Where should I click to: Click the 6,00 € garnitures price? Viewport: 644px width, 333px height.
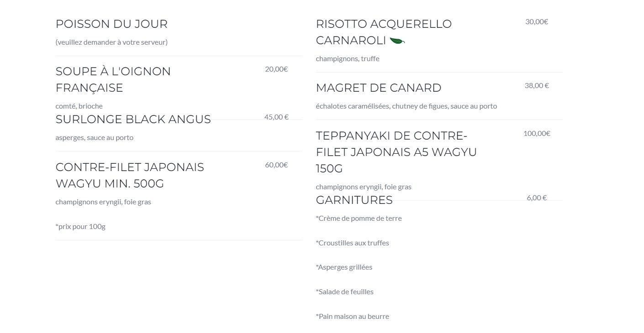pos(537,198)
